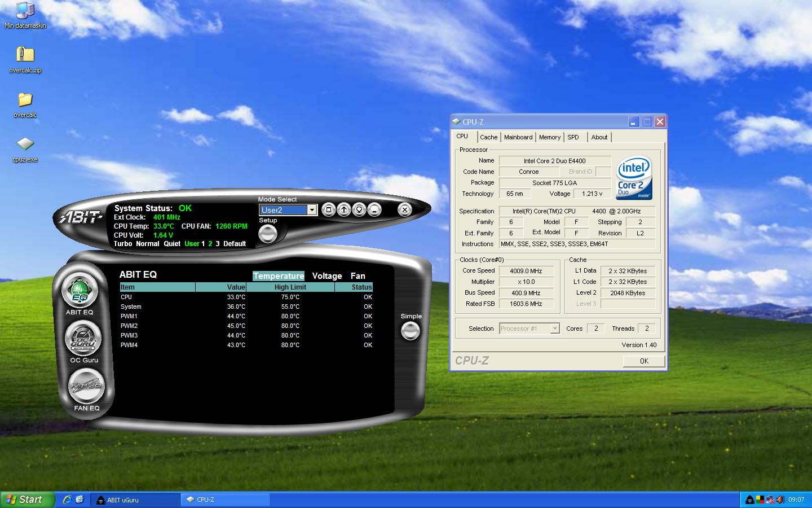
Task: Click the Ext Clock 401 MHz reading
Action: [167, 217]
